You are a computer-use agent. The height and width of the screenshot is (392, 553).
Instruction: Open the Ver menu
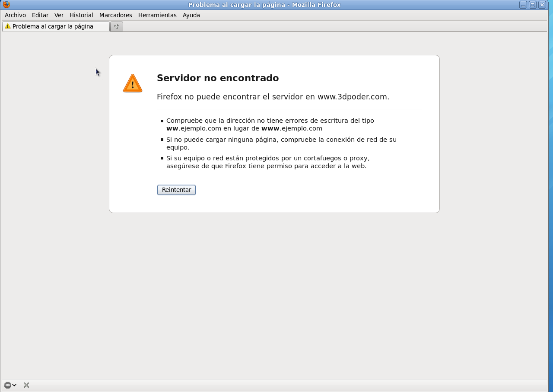click(59, 15)
